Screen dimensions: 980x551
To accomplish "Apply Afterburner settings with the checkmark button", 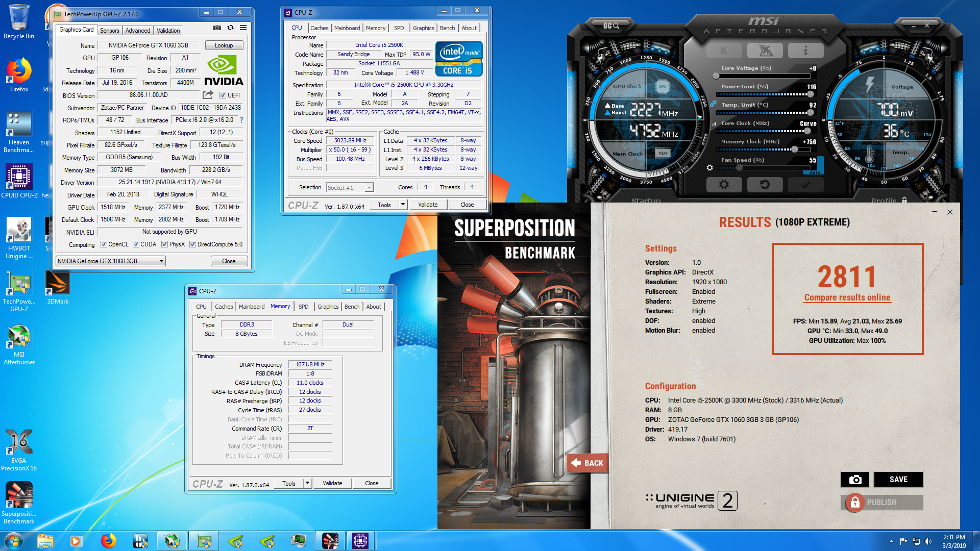I will (x=805, y=185).
